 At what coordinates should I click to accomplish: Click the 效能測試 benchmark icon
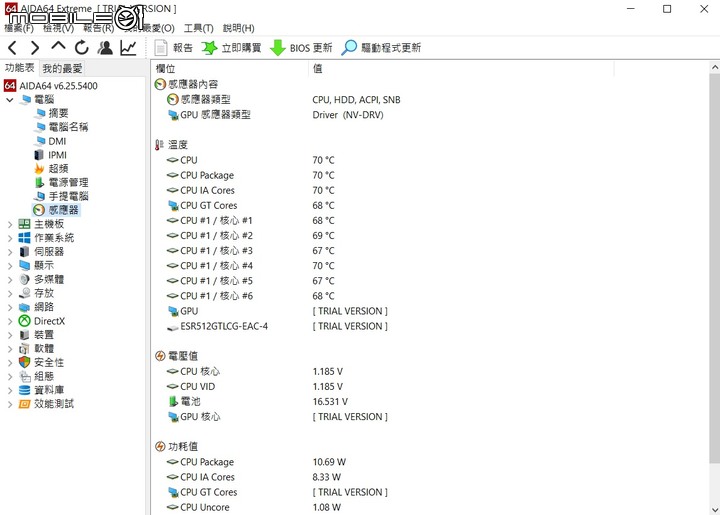coord(24,404)
